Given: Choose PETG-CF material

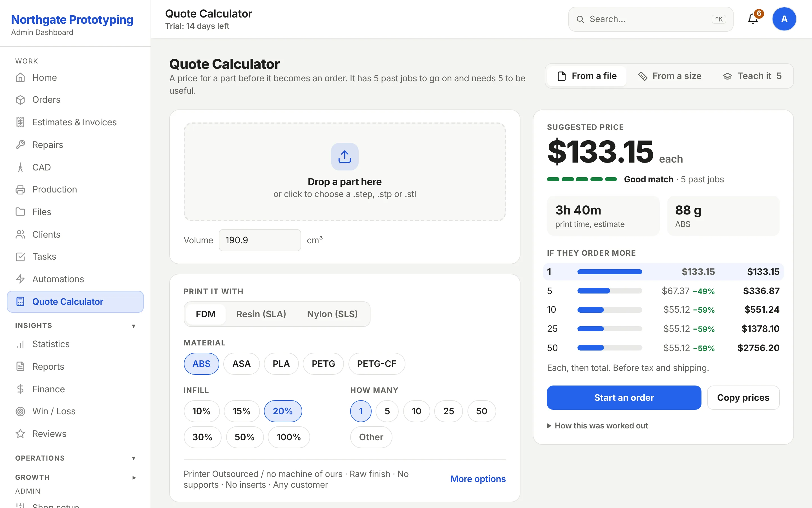Looking at the screenshot, I should pyautogui.click(x=376, y=364).
